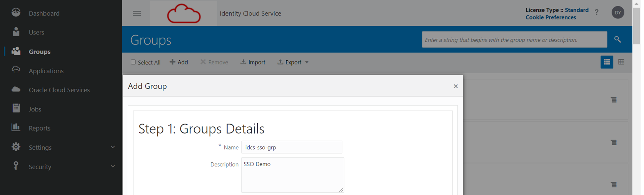
Task: Close the Add Group dialog
Action: [455, 86]
